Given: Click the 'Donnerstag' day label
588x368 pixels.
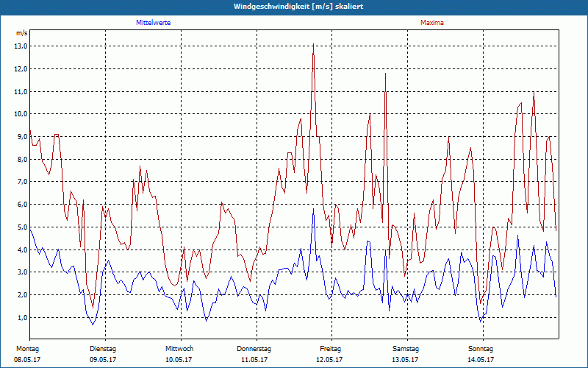Looking at the screenshot, I should point(254,349).
